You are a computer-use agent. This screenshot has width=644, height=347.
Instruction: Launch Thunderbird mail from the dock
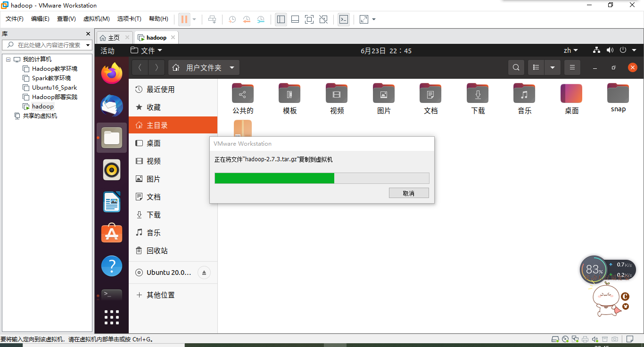(112, 106)
